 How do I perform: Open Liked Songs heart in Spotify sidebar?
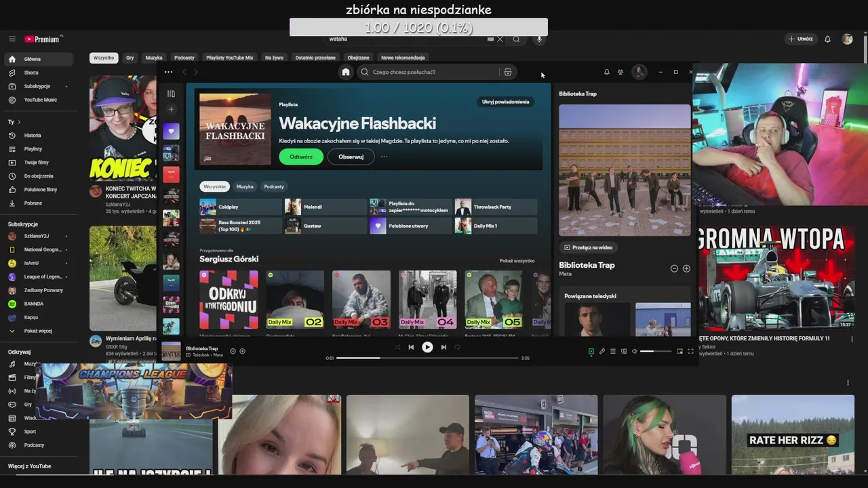pos(171,131)
